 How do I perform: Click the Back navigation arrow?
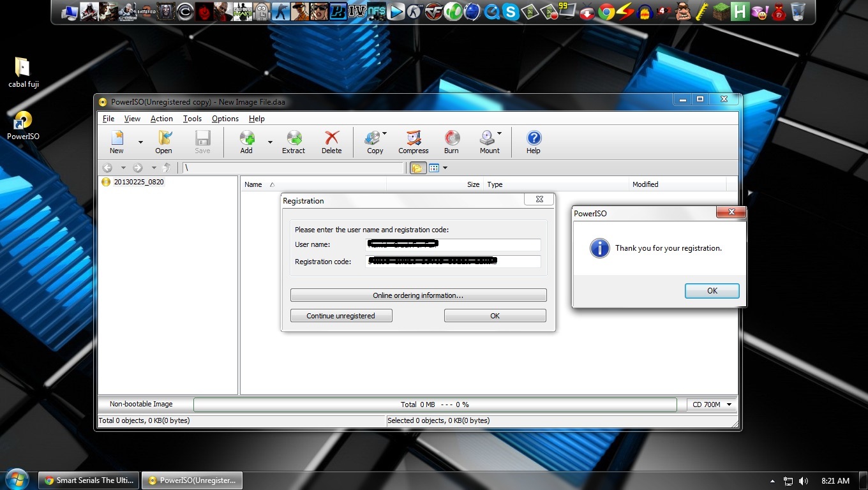107,168
